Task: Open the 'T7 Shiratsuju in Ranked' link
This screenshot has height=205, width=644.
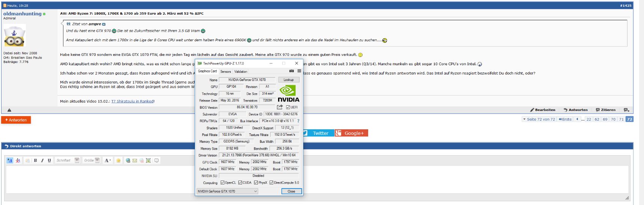Action: (x=132, y=101)
